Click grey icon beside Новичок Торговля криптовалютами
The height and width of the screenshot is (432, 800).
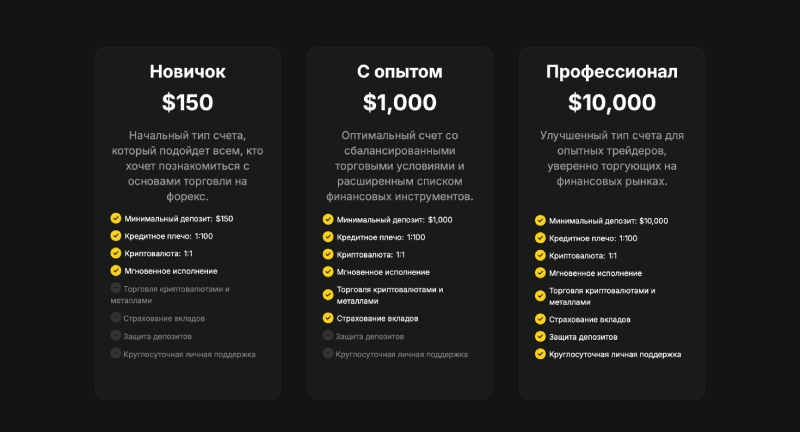coord(116,288)
